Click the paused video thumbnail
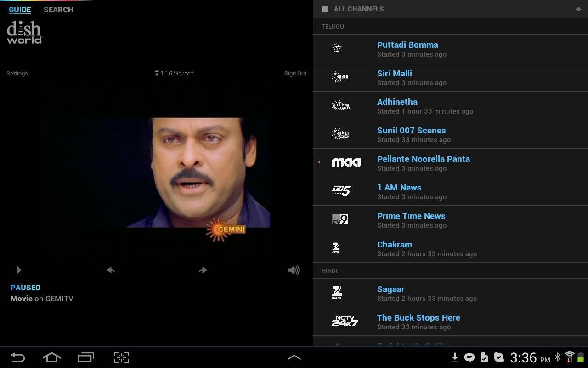 [x=155, y=172]
